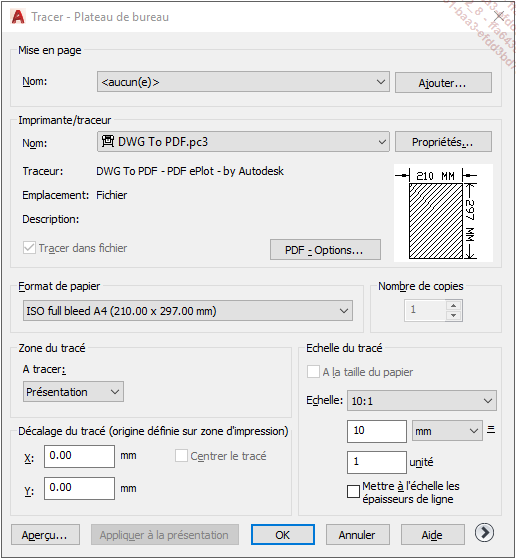Enable A la taille du papier

click(313, 372)
